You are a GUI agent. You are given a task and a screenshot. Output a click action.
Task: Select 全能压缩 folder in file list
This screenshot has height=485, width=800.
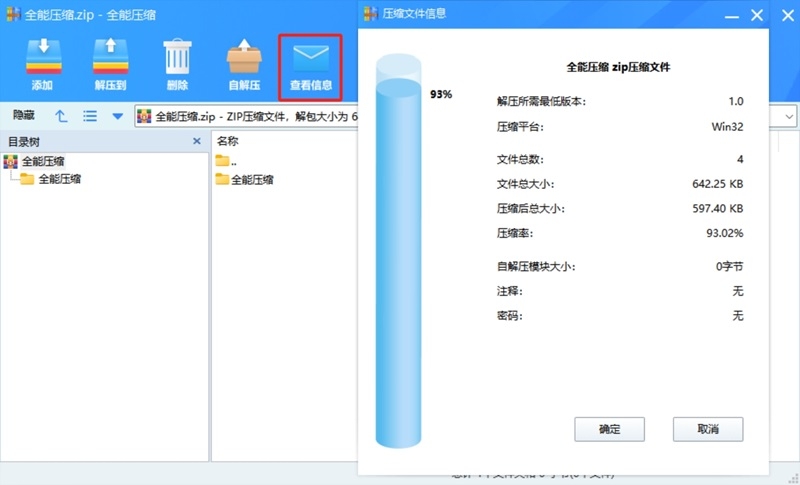tap(244, 180)
